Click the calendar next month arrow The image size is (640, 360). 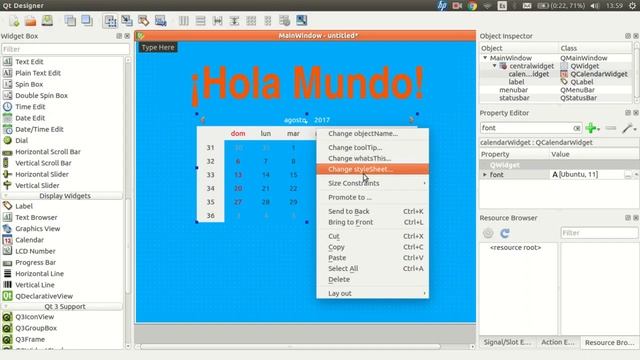click(411, 120)
